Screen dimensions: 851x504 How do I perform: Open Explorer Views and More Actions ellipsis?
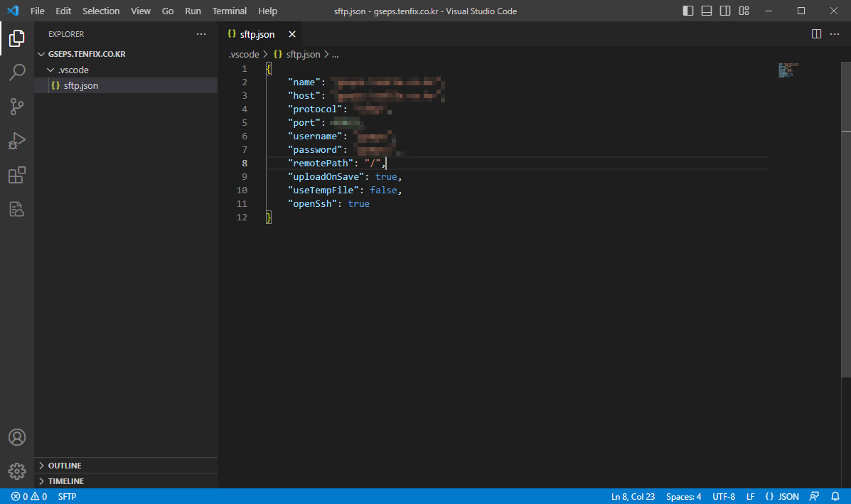[200, 33]
